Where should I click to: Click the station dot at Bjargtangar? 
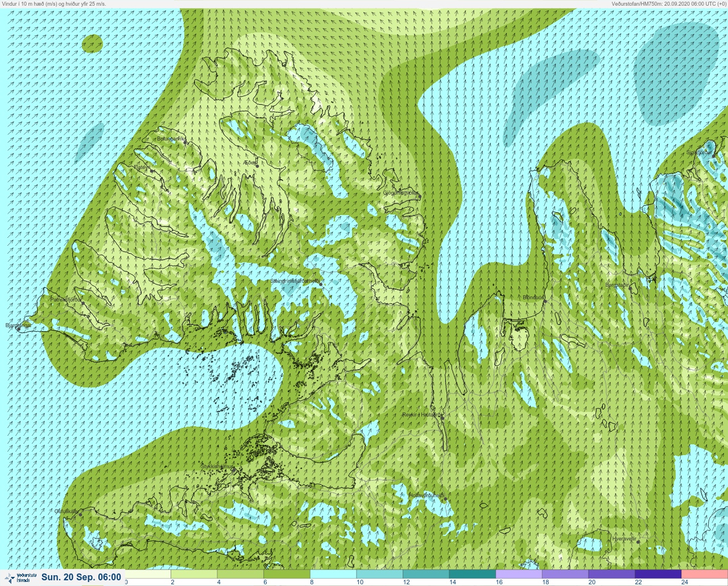point(18,329)
